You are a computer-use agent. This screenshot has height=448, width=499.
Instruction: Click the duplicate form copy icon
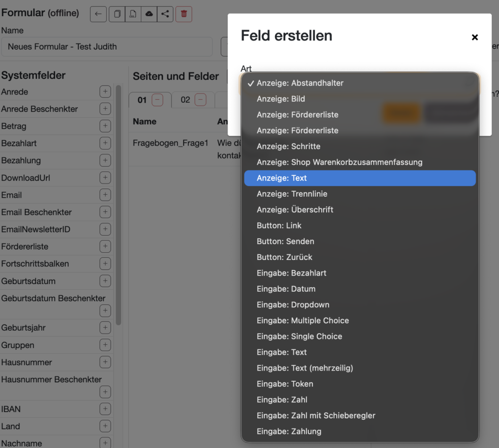pos(117,14)
